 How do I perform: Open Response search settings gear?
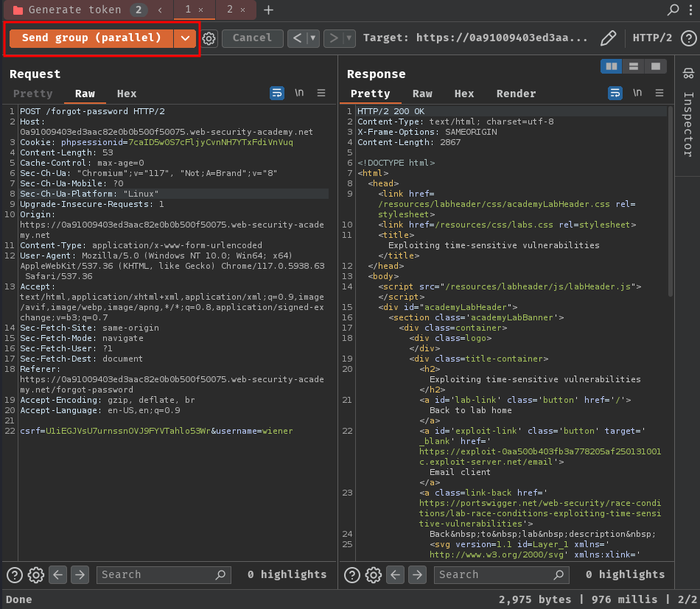[374, 575]
